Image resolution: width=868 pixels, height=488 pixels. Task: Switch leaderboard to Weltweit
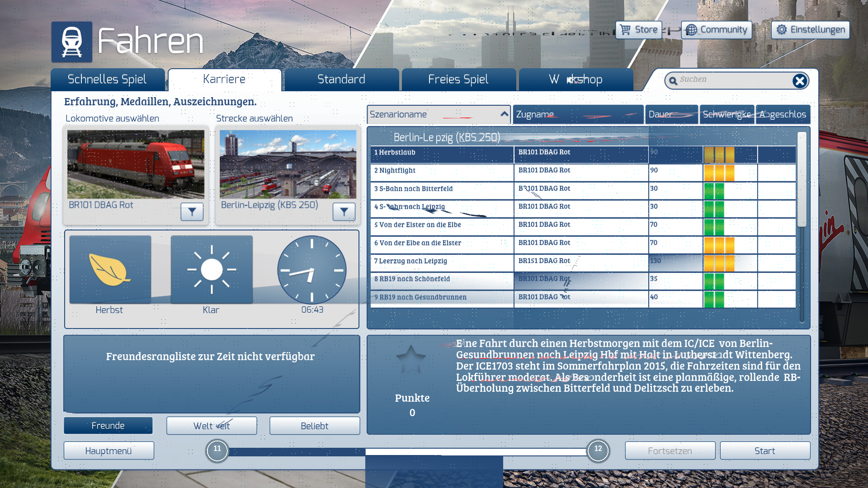point(212,426)
